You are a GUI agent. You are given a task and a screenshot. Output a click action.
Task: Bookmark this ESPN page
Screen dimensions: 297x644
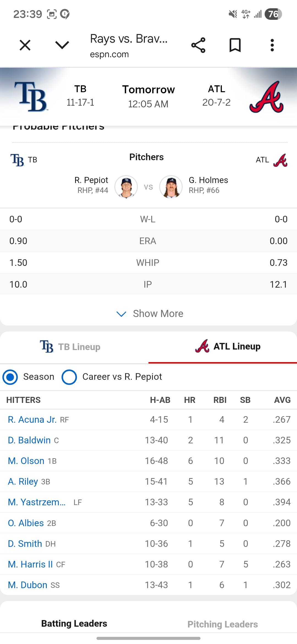point(235,45)
